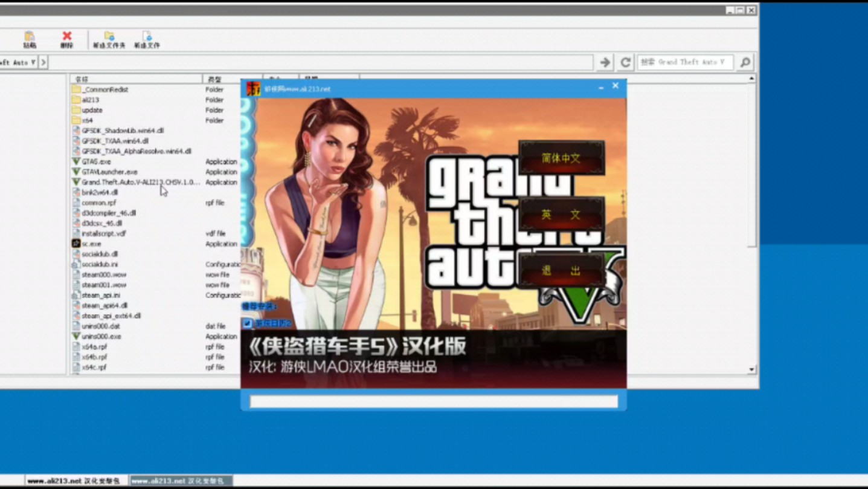Select installscript.vdf in the list
Viewport: 868px width, 489px height.
coord(104,233)
